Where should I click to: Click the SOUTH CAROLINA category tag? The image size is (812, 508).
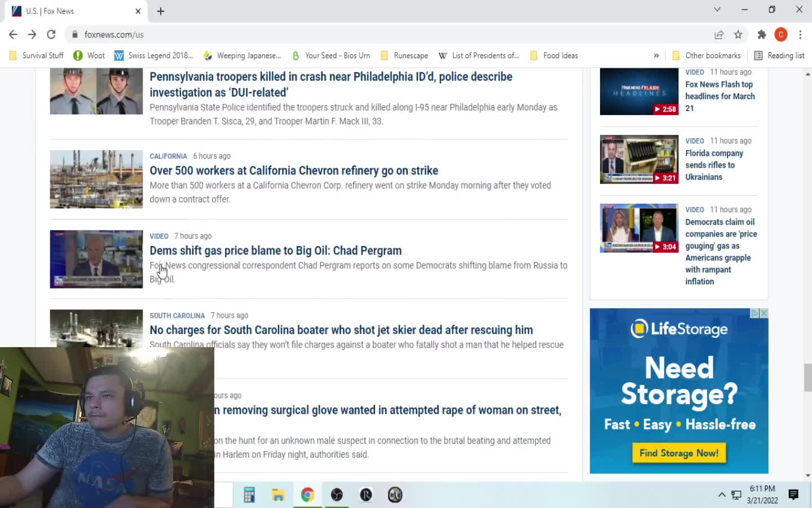coord(177,316)
